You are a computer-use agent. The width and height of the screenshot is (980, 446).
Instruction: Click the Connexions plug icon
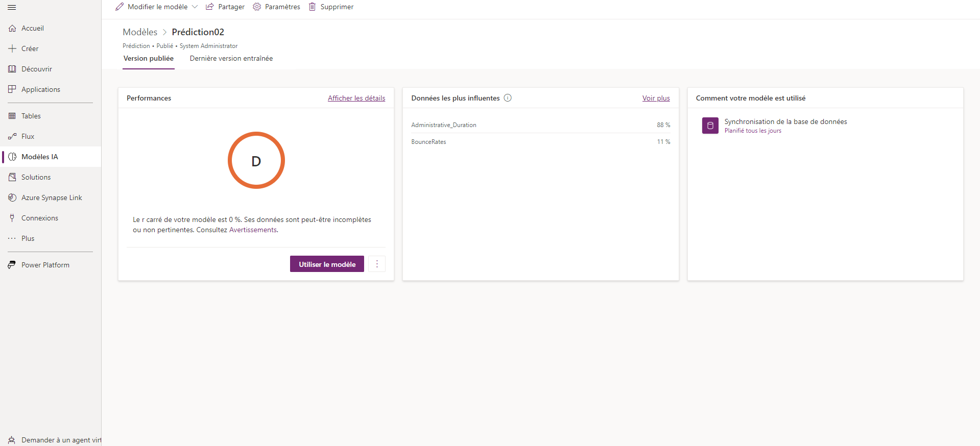point(12,218)
